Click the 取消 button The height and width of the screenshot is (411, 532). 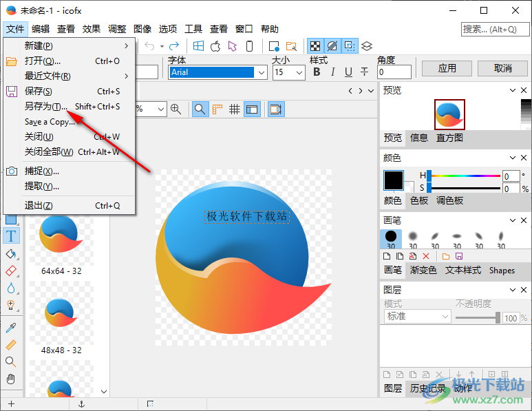point(503,69)
